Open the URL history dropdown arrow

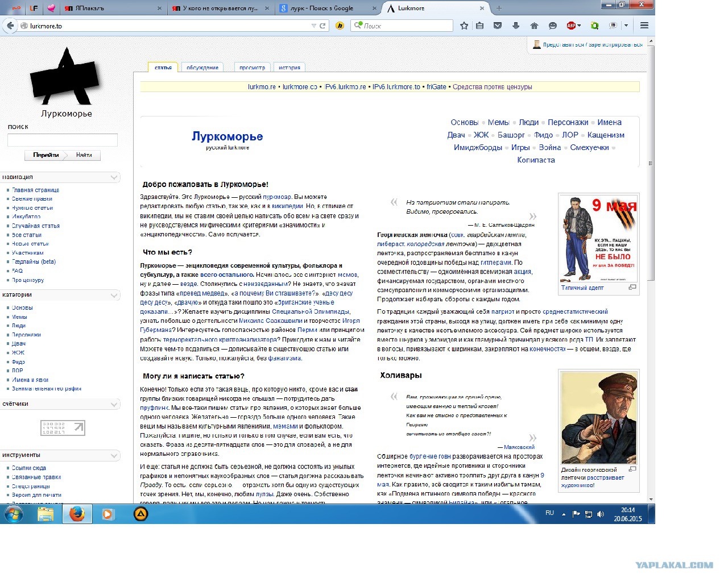point(313,26)
